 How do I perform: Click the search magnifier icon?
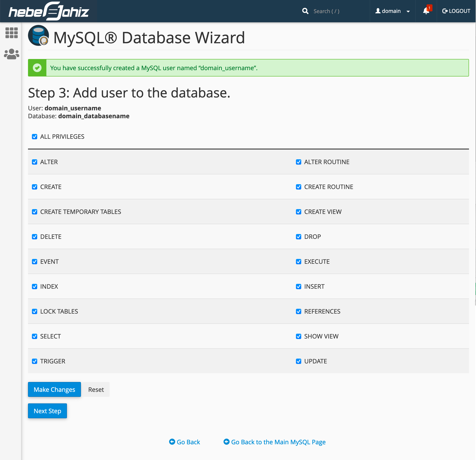pyautogui.click(x=305, y=11)
